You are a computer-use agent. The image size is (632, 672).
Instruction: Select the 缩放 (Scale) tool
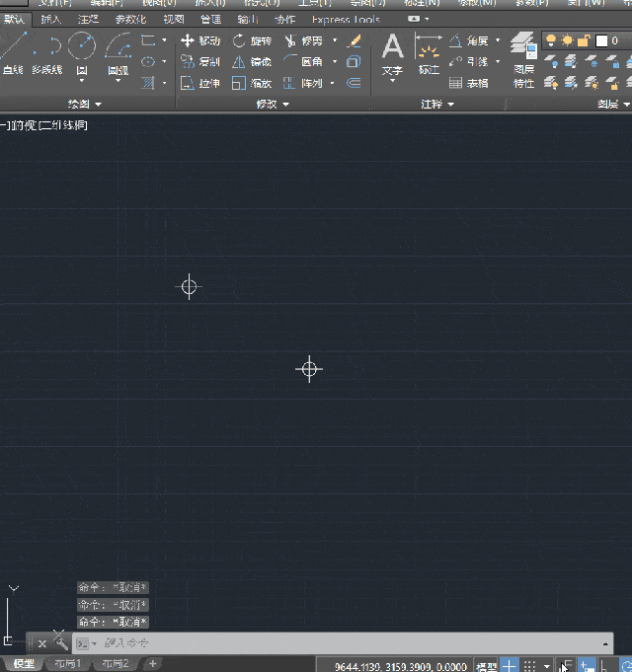(x=252, y=83)
